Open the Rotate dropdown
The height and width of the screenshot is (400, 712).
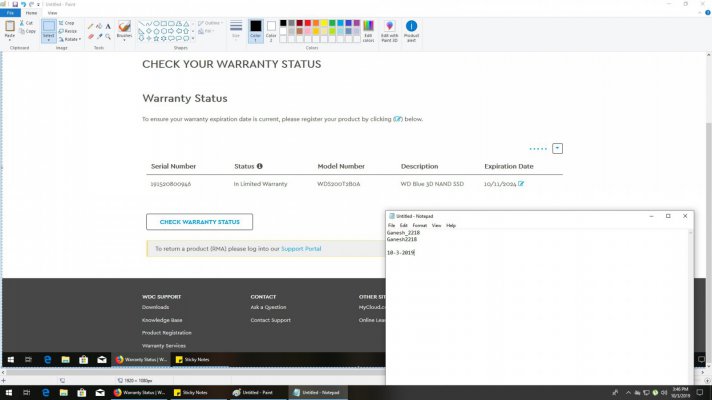(x=69, y=39)
